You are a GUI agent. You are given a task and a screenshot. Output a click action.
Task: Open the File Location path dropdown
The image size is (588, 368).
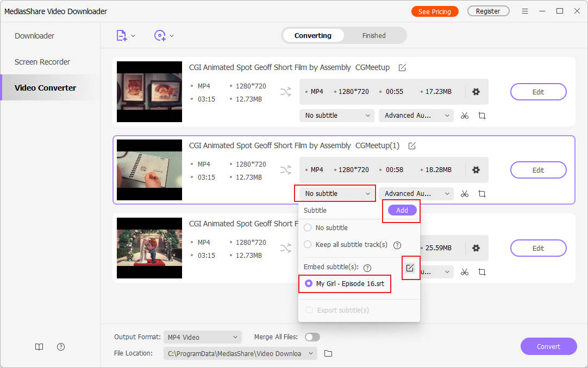click(240, 353)
